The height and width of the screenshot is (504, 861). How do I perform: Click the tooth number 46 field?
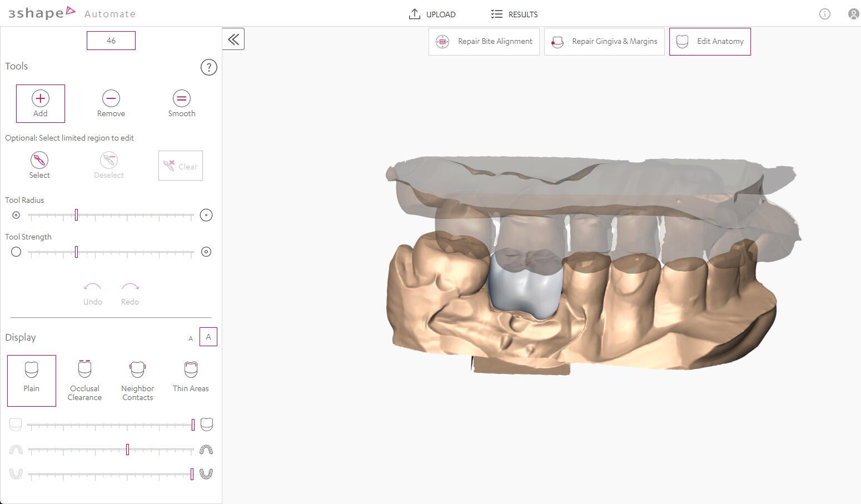(x=111, y=40)
